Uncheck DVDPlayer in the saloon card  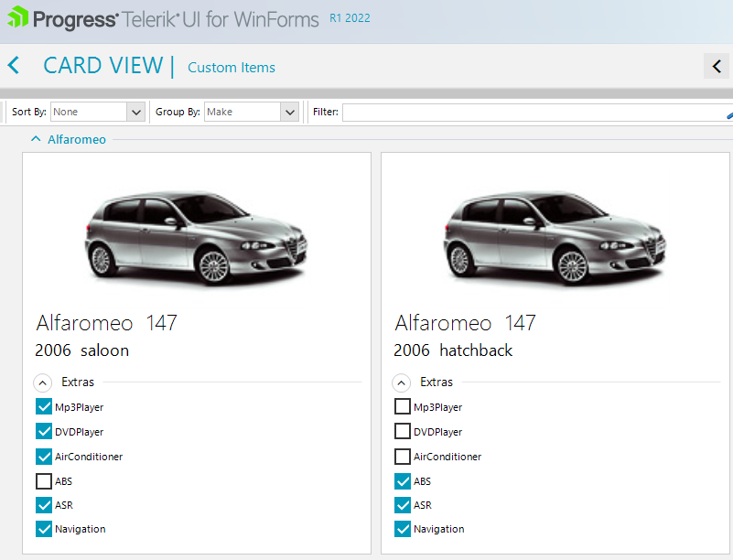(x=44, y=431)
